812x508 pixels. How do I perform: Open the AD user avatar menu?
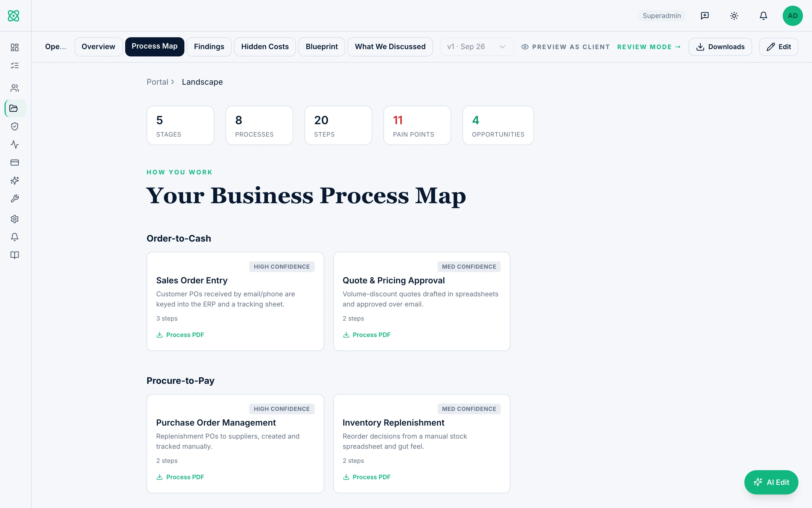point(793,16)
